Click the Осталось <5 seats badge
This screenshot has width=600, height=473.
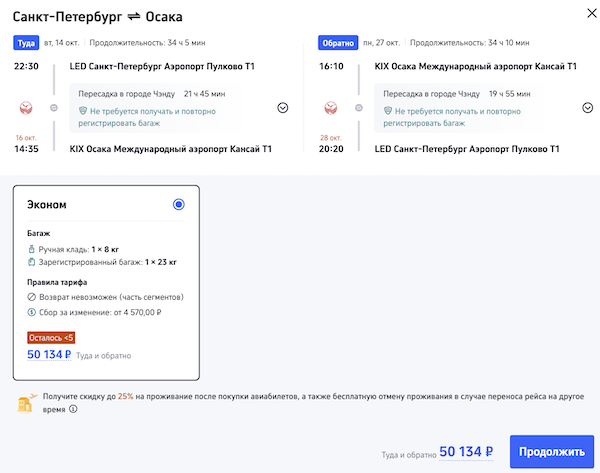point(50,338)
